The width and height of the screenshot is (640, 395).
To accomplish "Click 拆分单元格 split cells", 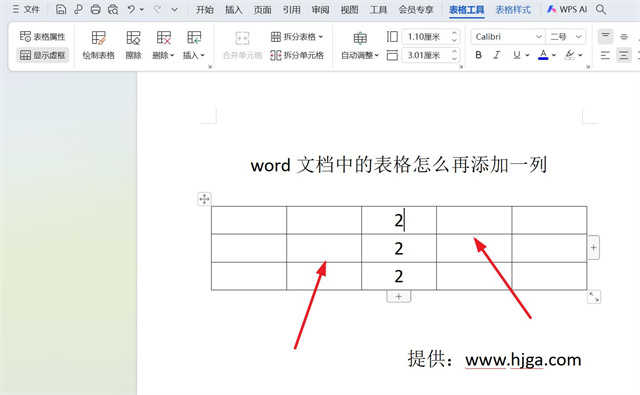I will (297, 55).
